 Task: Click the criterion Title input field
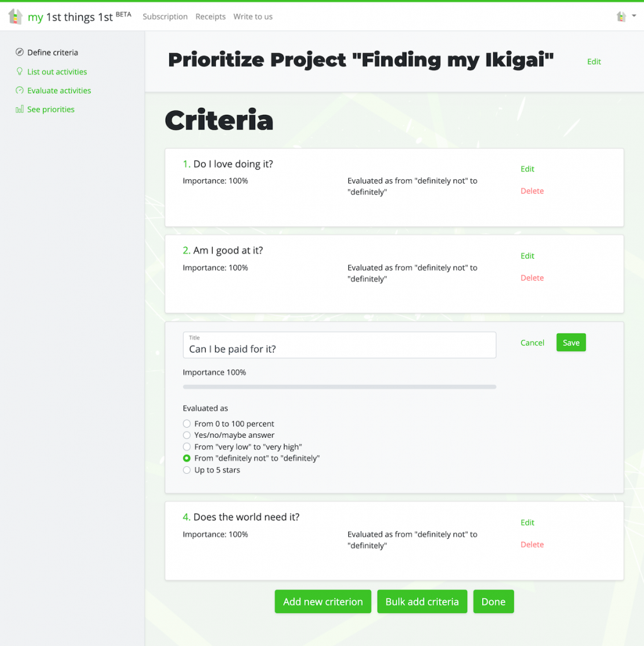339,348
